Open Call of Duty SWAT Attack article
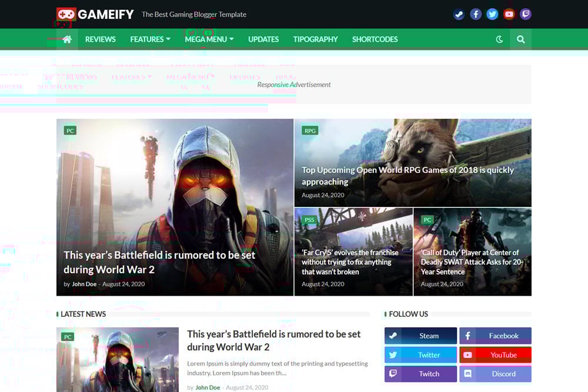 [472, 262]
